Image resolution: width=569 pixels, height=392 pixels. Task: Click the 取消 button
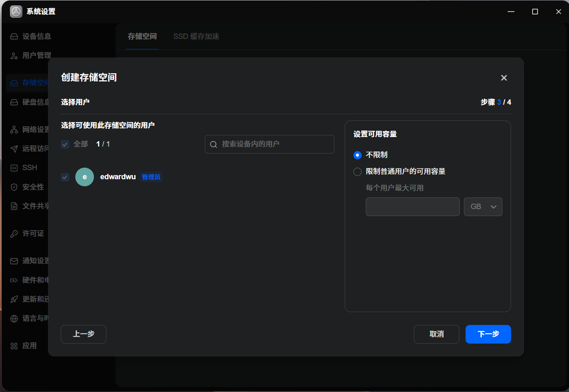pos(437,334)
